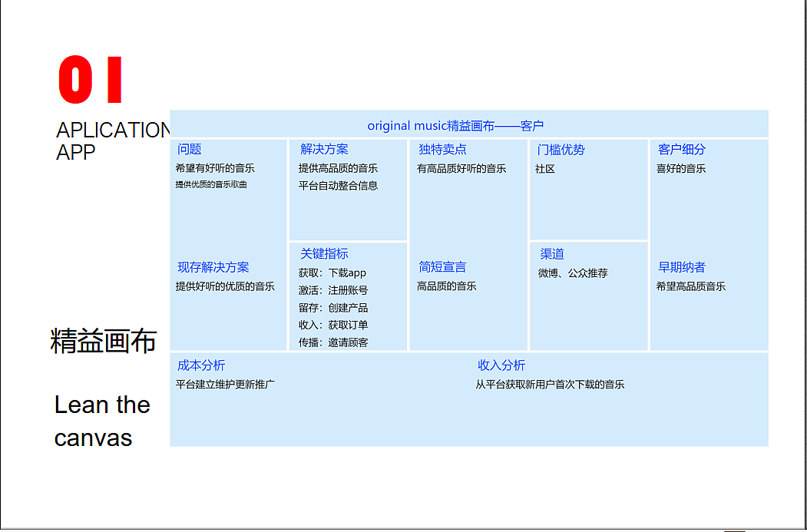Select the '解决方案' section heading
This screenshot has height=532, width=807.
click(x=324, y=149)
